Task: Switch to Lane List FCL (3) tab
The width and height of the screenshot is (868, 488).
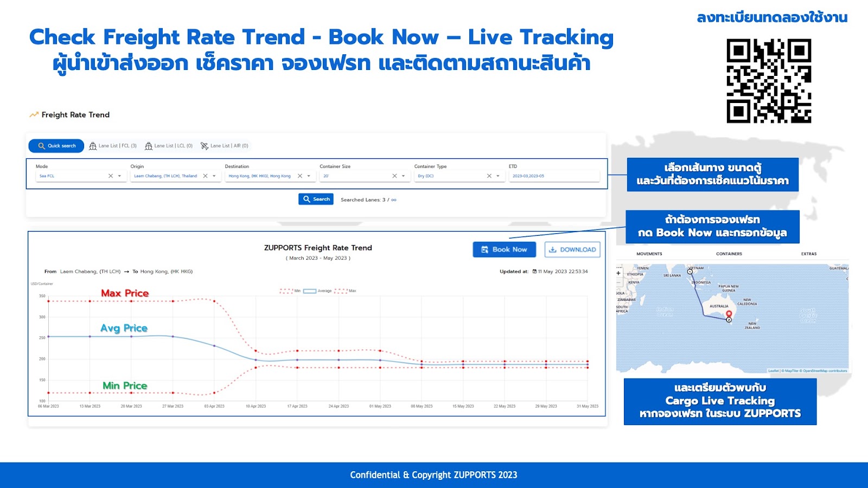Action: [113, 146]
